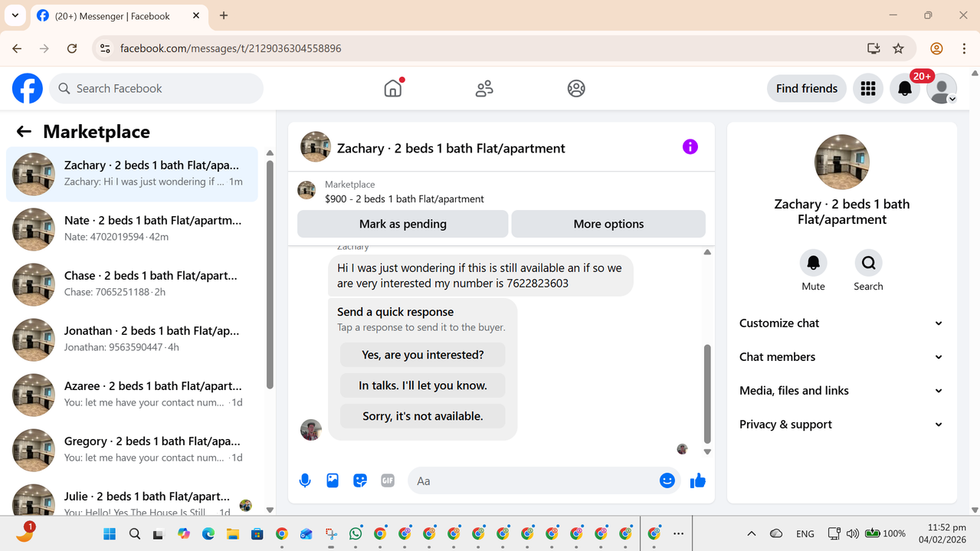
Task: Open the account profile picture menu
Action: (942, 89)
